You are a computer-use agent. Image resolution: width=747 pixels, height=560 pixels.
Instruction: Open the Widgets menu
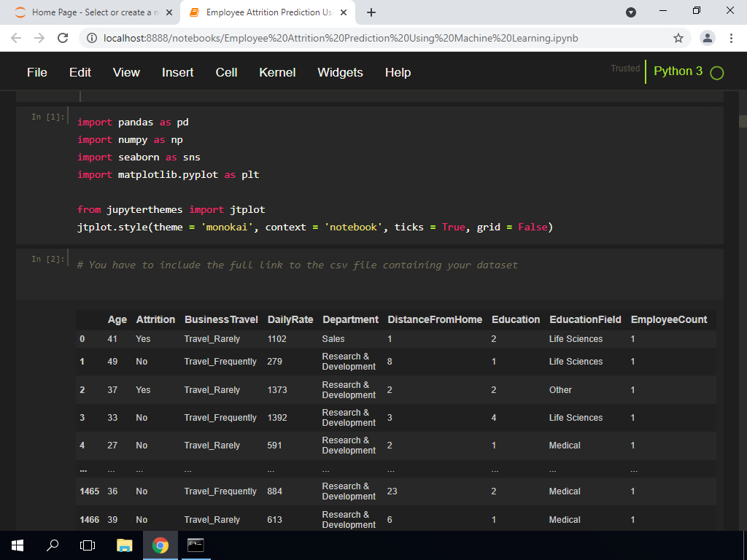coord(340,72)
